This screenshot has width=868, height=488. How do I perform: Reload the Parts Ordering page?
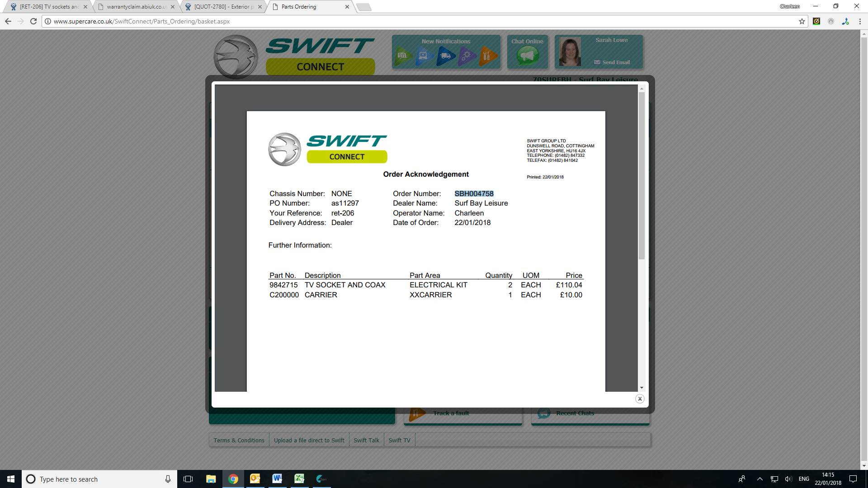[33, 21]
